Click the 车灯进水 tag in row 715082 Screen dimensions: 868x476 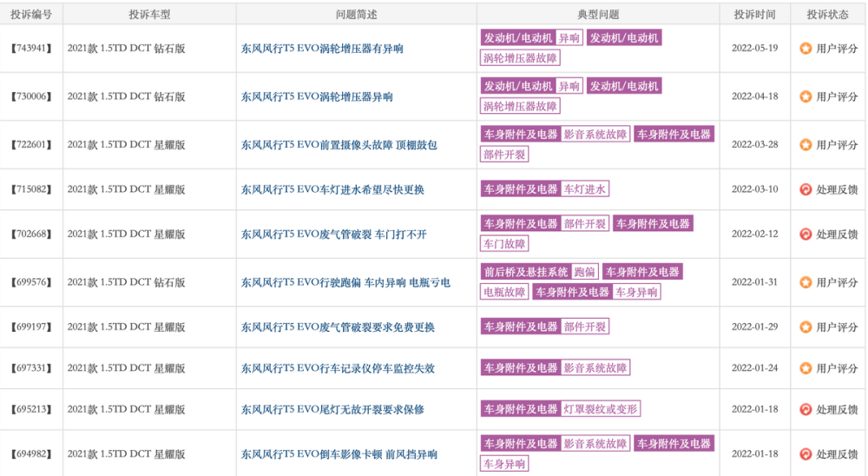[584, 189]
